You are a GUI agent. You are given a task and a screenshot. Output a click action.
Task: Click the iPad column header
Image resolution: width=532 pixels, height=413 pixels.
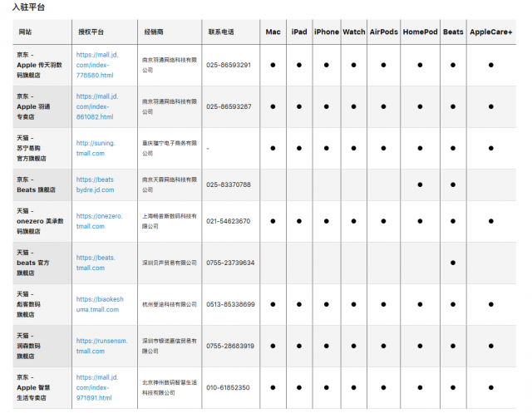(299, 32)
